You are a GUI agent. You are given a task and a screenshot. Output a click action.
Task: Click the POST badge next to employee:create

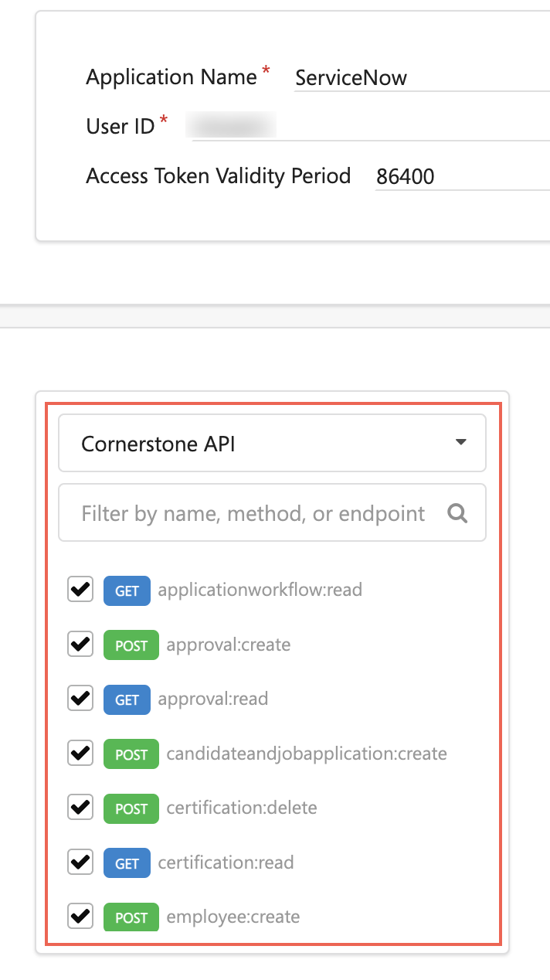131,917
